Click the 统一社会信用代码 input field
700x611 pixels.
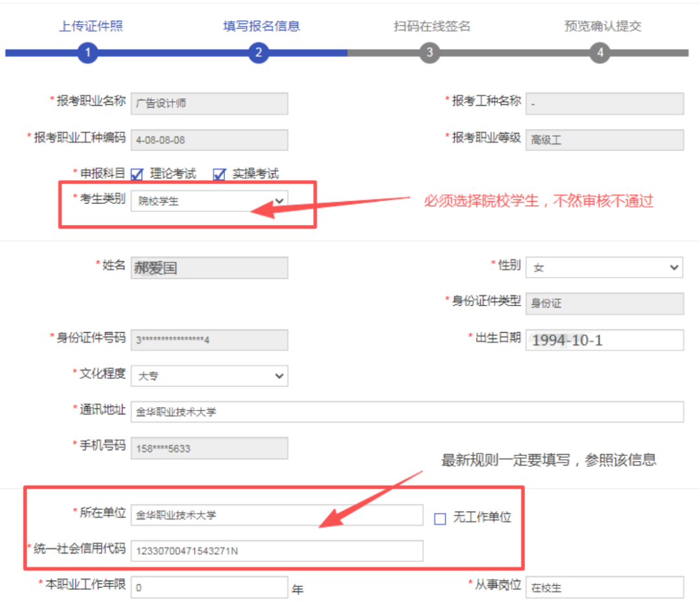click(x=276, y=551)
